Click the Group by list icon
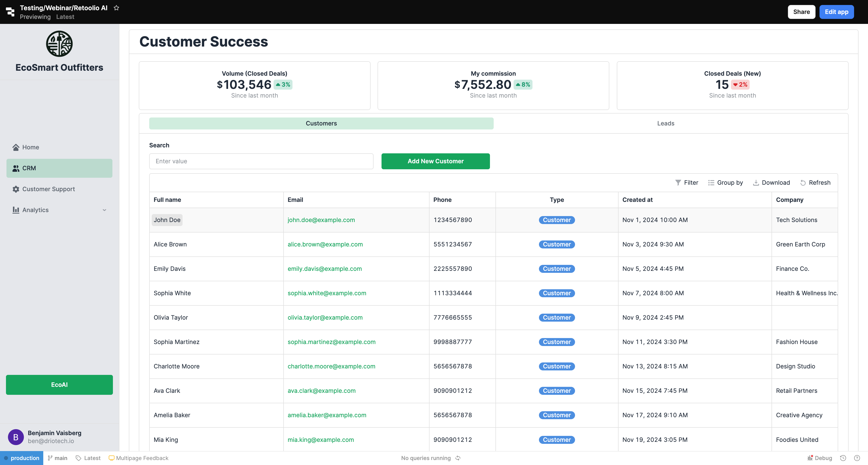Screen dimensions: 868x465 pos(711,183)
